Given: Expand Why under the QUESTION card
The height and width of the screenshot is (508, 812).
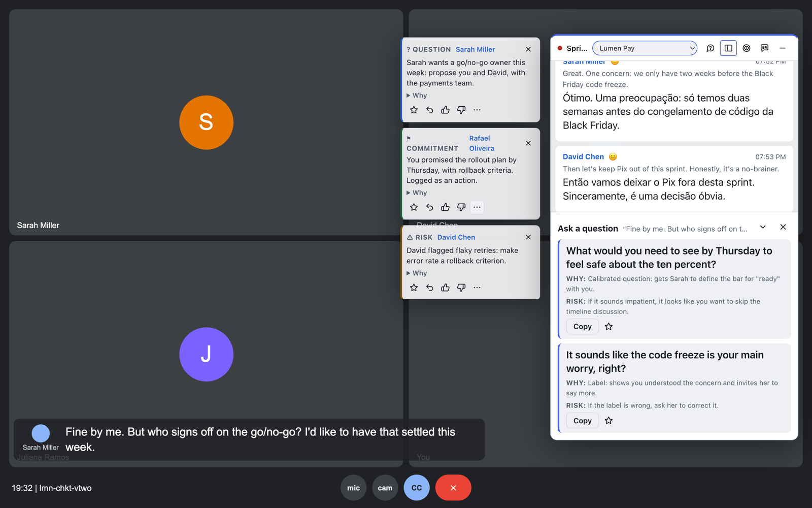Looking at the screenshot, I should [417, 96].
